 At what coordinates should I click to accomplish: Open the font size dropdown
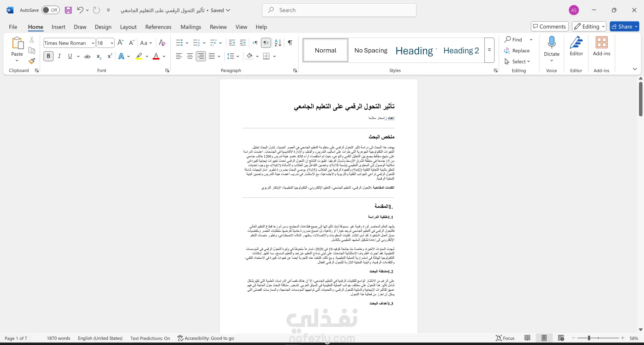112,43
